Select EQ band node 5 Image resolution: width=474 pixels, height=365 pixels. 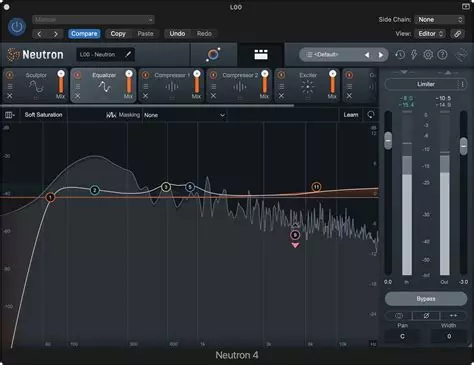point(190,187)
